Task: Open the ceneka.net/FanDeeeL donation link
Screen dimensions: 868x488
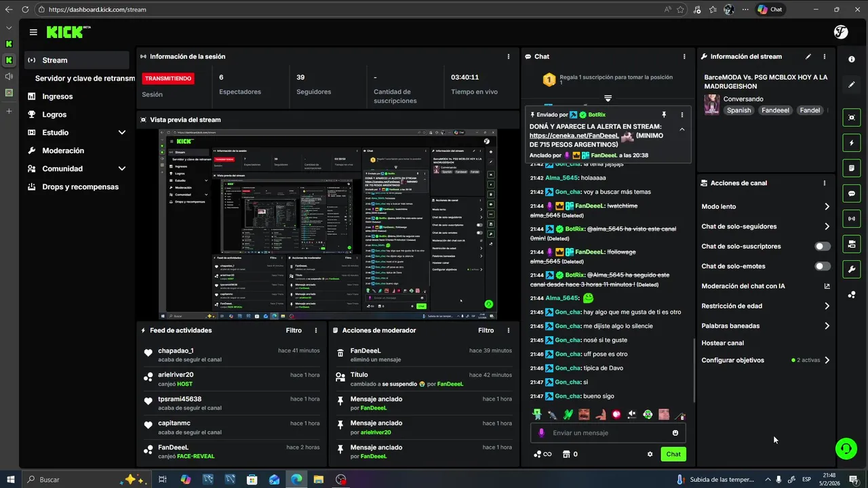Action: tap(574, 136)
